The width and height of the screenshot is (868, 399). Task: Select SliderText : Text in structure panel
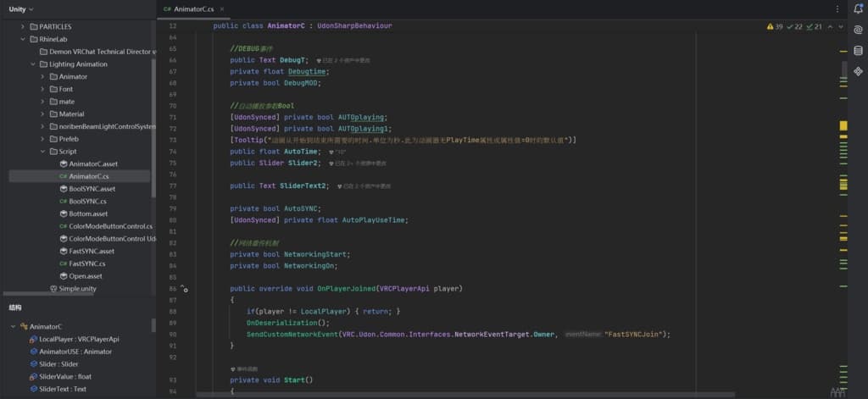[x=63, y=389]
